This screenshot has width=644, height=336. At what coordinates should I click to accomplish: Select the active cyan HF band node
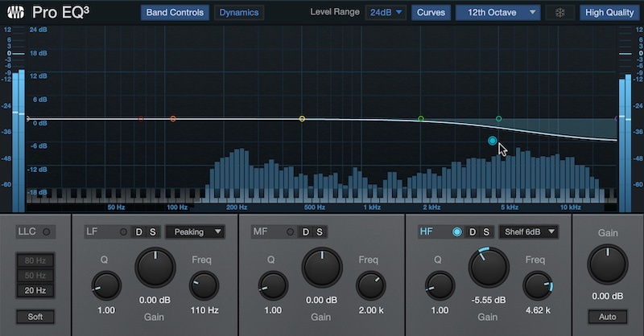[x=492, y=141]
